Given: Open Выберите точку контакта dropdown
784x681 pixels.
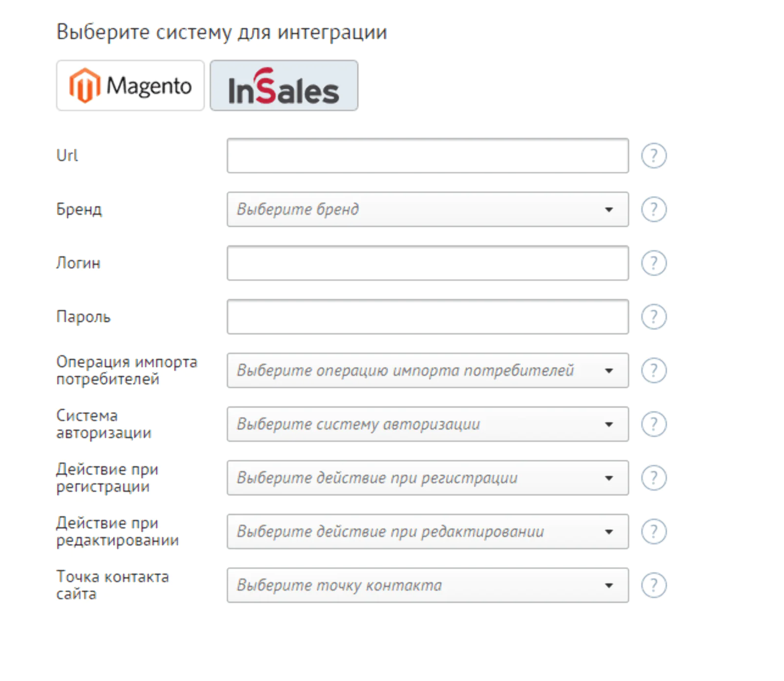Looking at the screenshot, I should 428,585.
